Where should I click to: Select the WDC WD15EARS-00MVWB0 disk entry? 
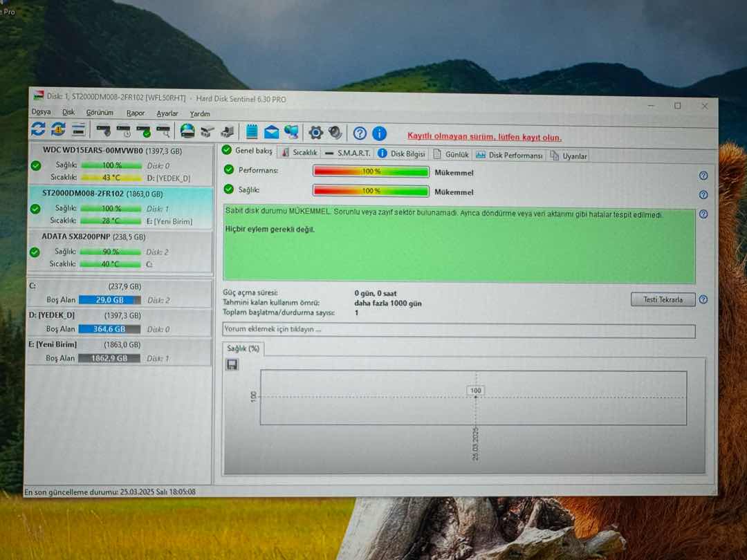(121, 165)
